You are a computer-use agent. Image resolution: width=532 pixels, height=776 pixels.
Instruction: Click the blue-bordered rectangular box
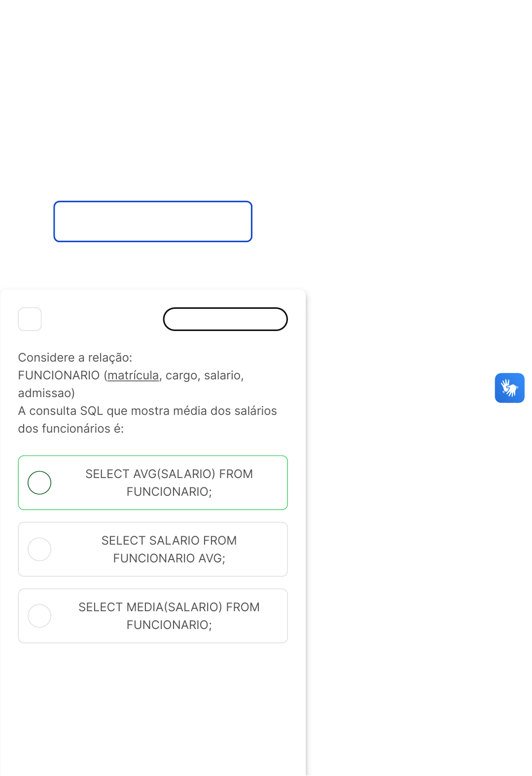153,222
